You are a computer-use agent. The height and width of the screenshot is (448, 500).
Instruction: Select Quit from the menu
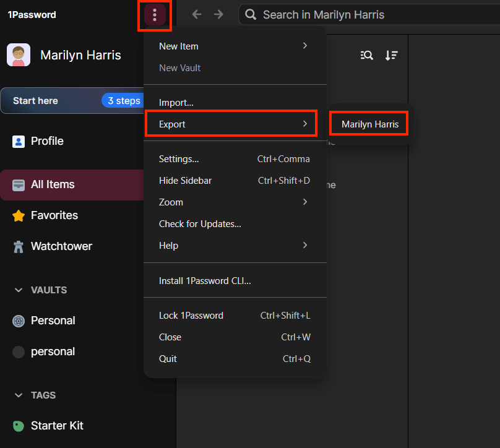pos(235,359)
